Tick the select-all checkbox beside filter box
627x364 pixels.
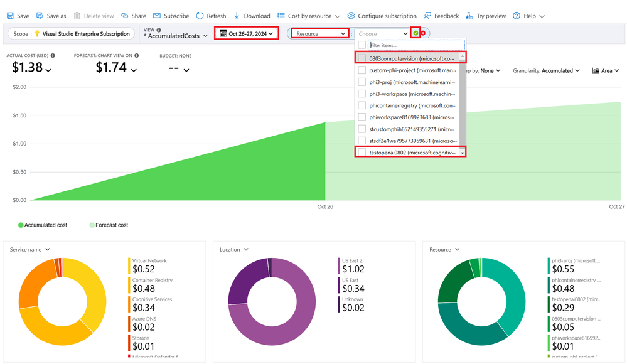(362, 45)
